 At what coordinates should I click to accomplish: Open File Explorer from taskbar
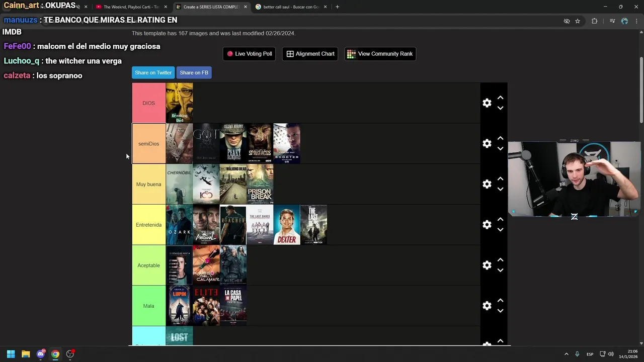tap(26, 354)
